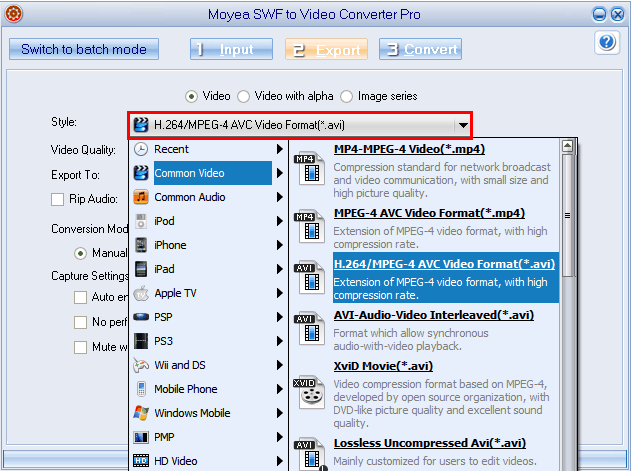Click Switch to batch mode button
Image resolution: width=631 pixels, height=471 pixels.
point(84,49)
